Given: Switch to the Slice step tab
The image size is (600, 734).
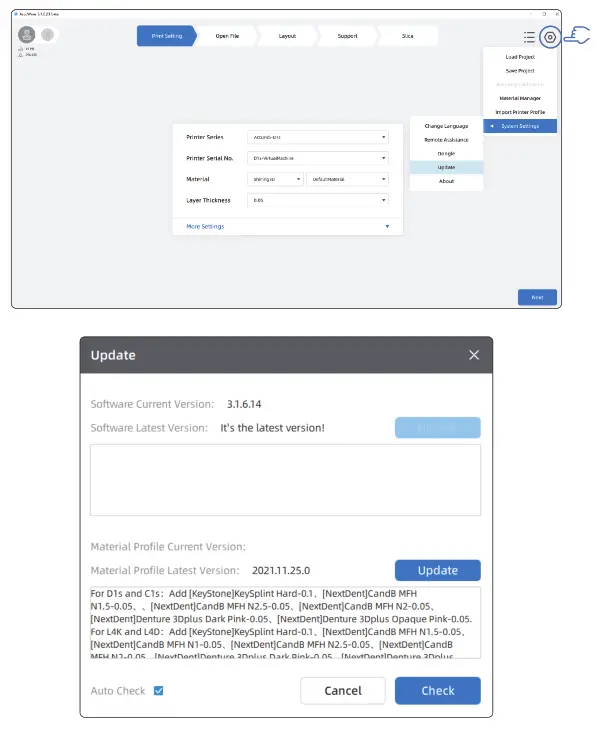Looking at the screenshot, I should 408,36.
